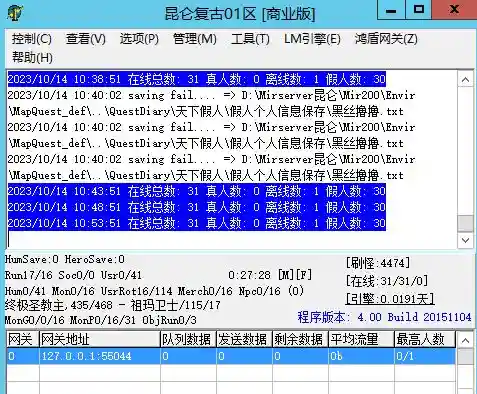The image size is (477, 394).
Task: Select the 10:38:51 online count log line
Action: (x=197, y=79)
